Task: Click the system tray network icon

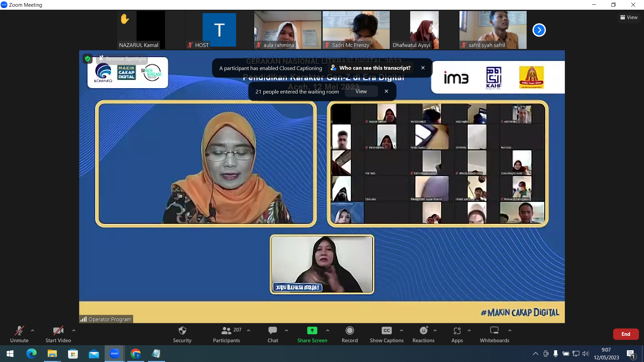Action: [576, 354]
